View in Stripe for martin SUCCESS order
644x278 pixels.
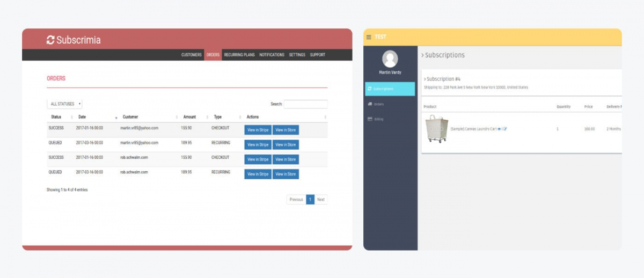point(258,130)
